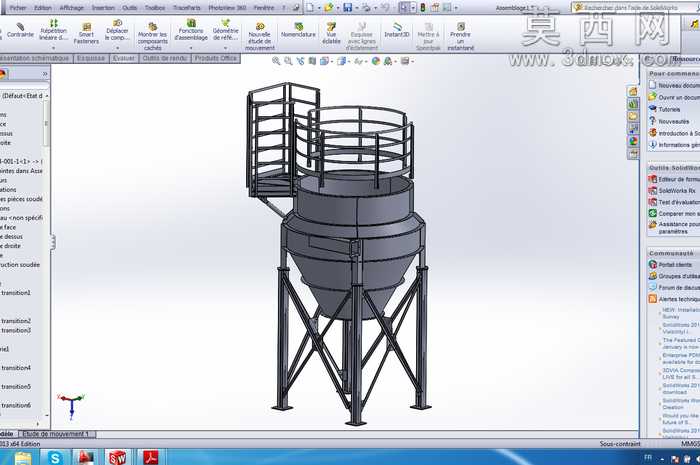The width and height of the screenshot is (700, 465).
Task: Open dropdown under Géométrie de référence
Action: [225, 47]
